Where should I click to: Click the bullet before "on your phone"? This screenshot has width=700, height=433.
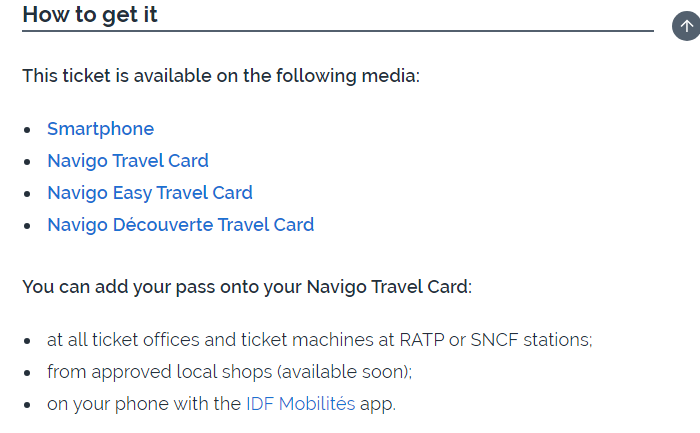click(27, 405)
